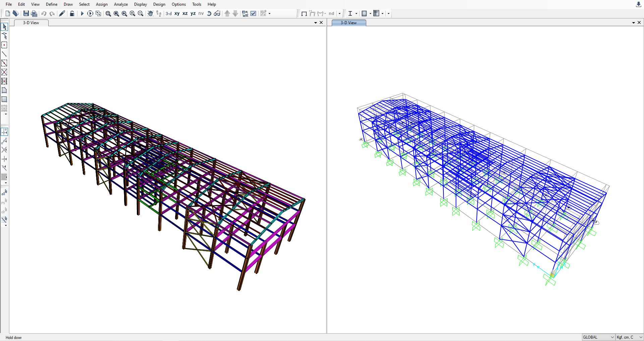
Task: Open the grid-pattern design dropdown arrow
Action: coord(382,13)
